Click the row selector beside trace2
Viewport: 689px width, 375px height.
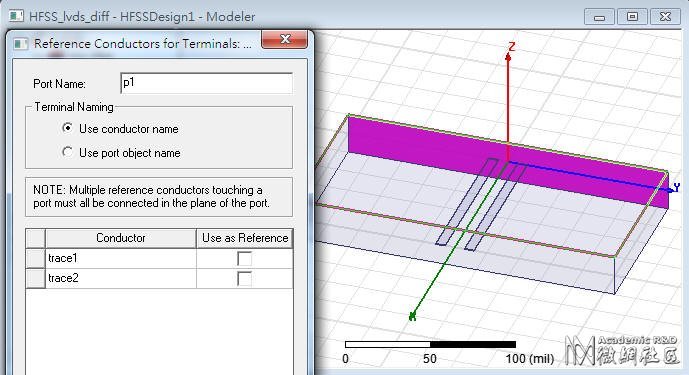tap(36, 278)
